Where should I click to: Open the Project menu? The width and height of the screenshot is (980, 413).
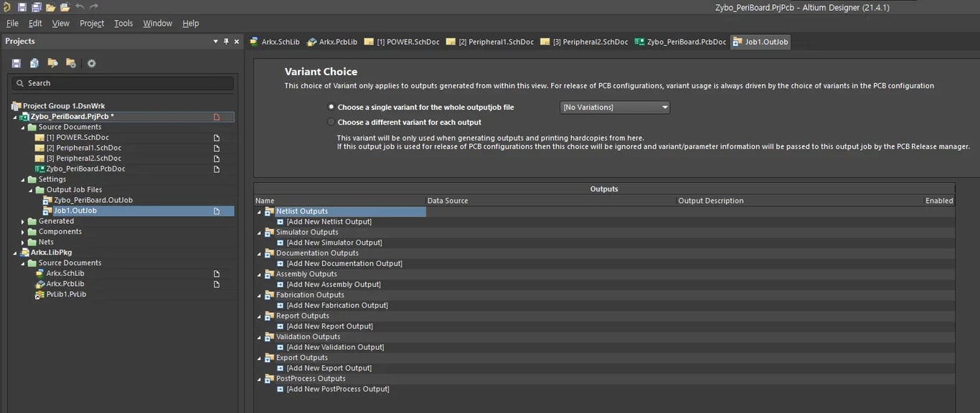[92, 23]
